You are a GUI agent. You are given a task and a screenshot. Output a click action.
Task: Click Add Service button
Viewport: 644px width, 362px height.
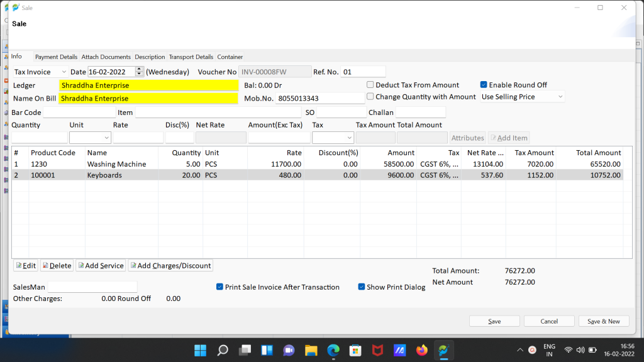(101, 266)
